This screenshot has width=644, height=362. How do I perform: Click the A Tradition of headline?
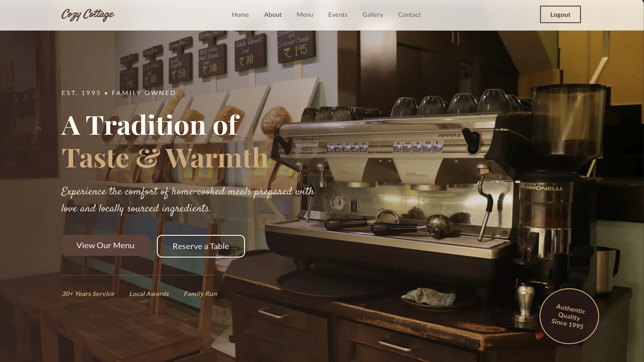point(150,125)
